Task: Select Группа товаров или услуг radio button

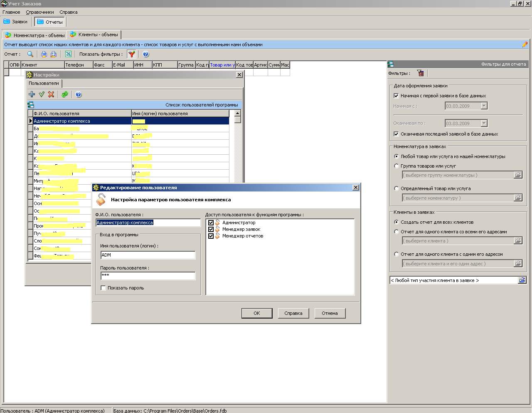Action: tap(397, 166)
